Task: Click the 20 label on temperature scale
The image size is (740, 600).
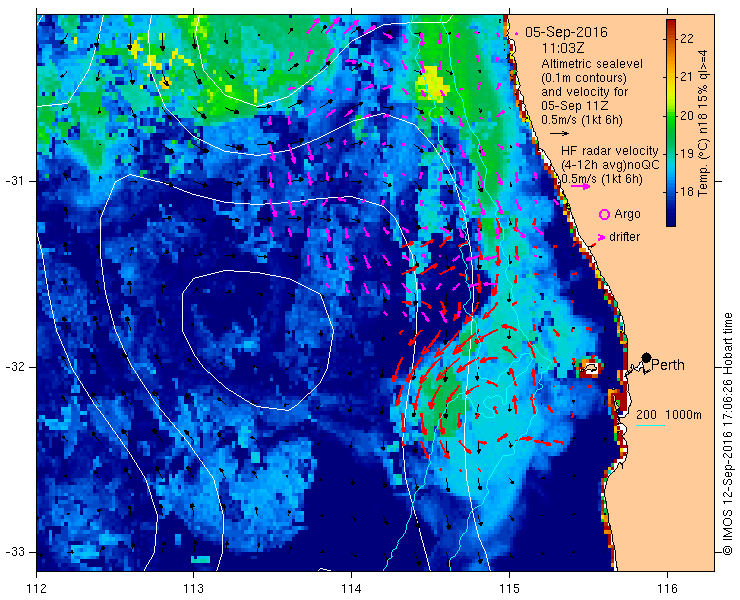Action: point(687,115)
